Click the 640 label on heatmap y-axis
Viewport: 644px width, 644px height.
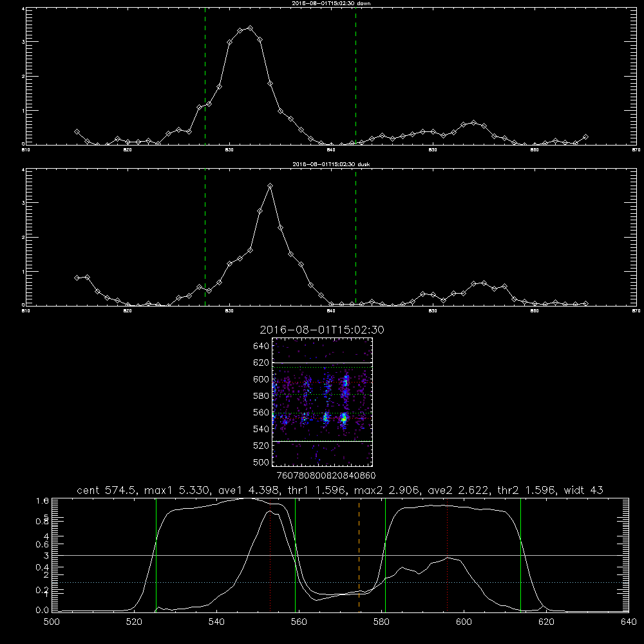coord(261,346)
